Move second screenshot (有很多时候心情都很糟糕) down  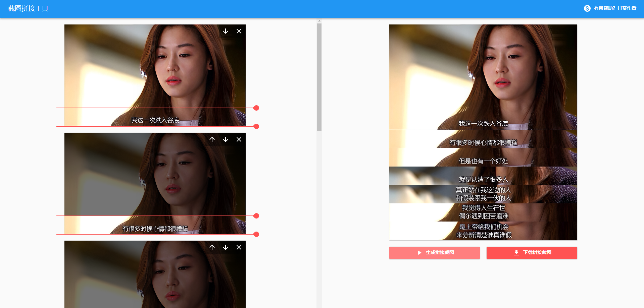226,139
